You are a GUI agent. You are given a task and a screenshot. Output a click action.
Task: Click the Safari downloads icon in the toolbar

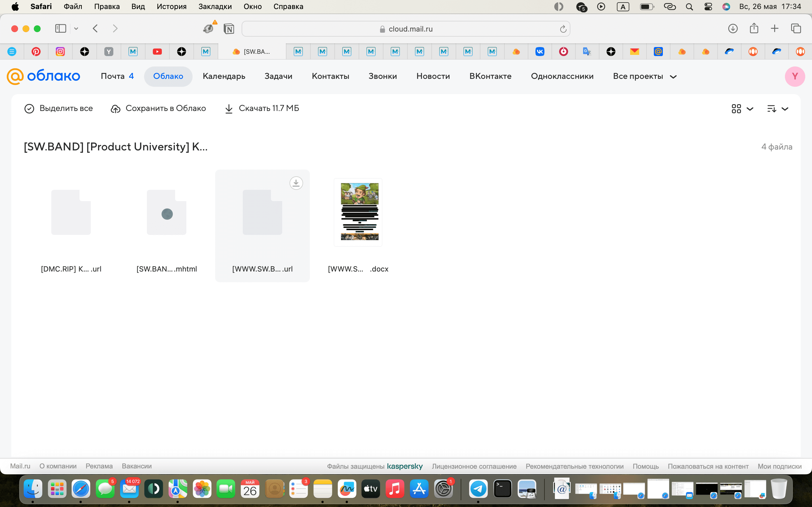point(732,28)
